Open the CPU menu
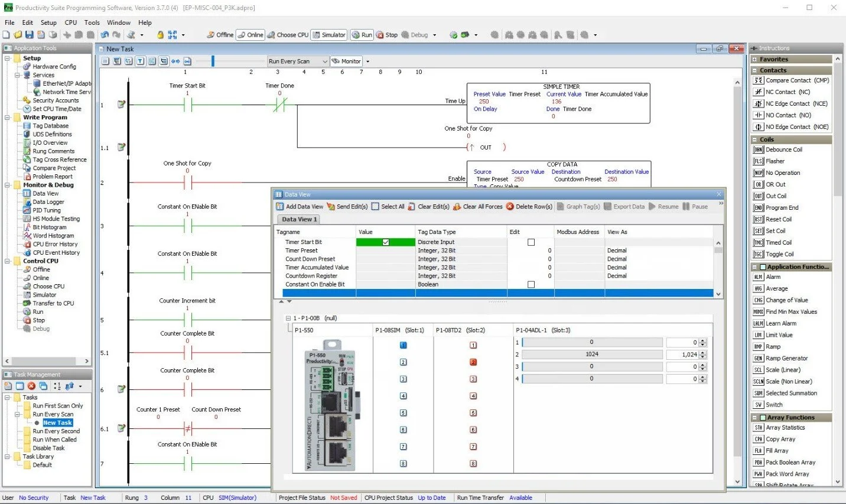Viewport: 846px width, 504px height. tap(71, 22)
